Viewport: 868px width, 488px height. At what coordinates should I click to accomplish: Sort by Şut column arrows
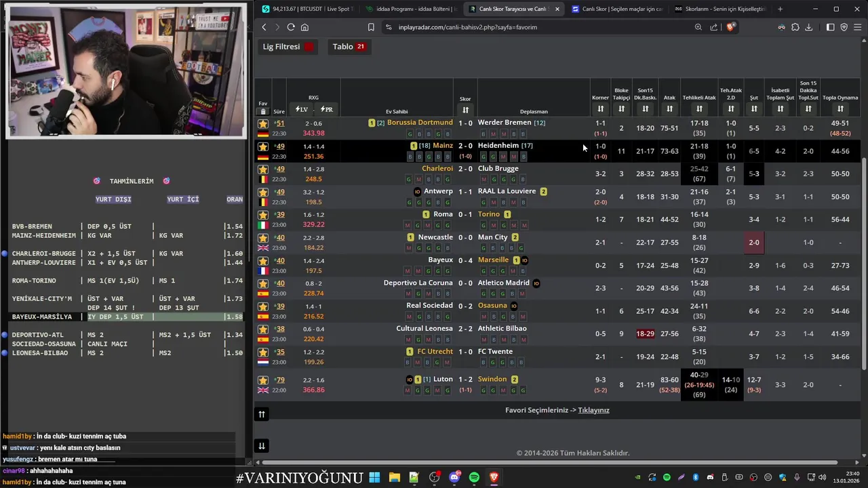(754, 109)
